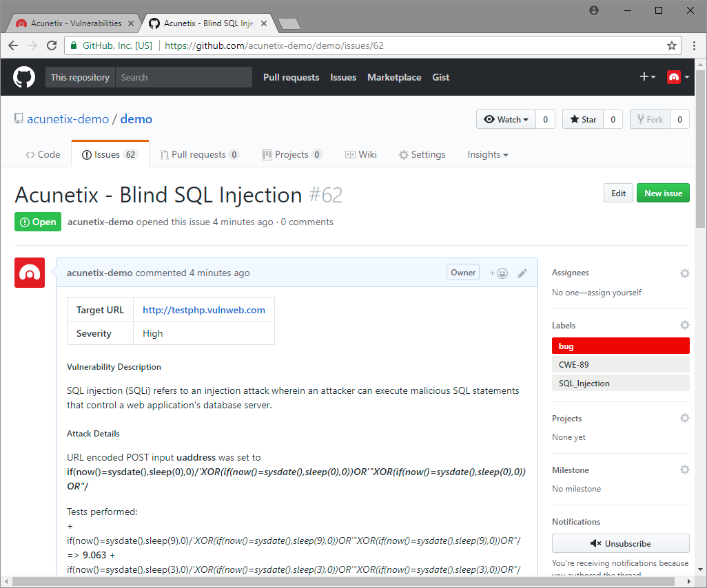Click the red bug label
The width and height of the screenshot is (707, 588).
click(x=620, y=346)
